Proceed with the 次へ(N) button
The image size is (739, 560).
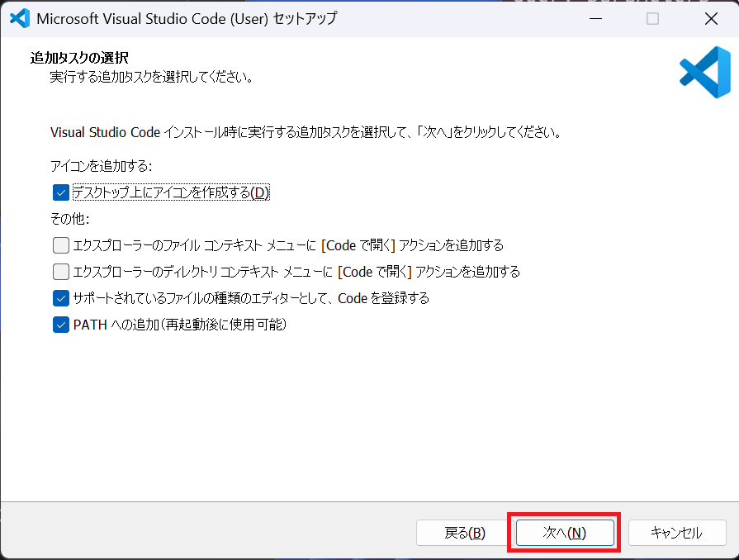pyautogui.click(x=565, y=533)
